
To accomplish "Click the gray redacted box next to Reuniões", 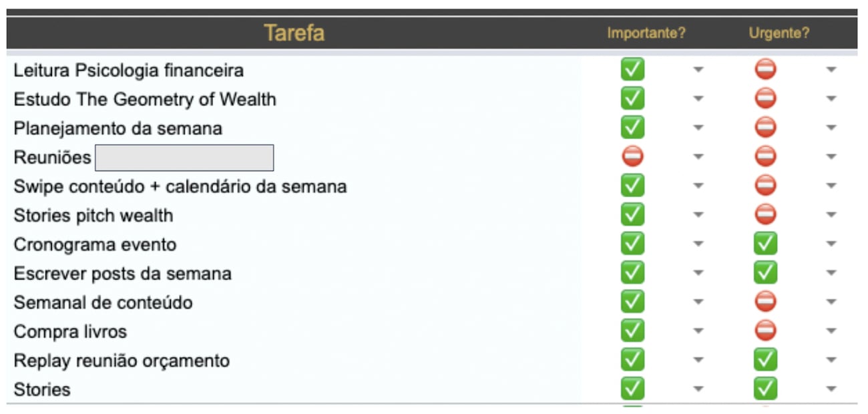I will [184, 158].
